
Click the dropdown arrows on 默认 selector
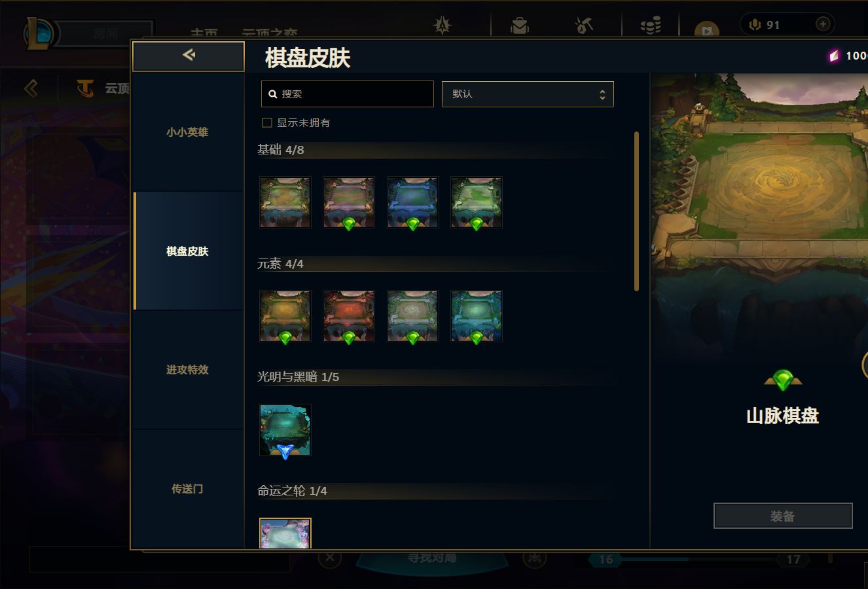click(x=602, y=94)
